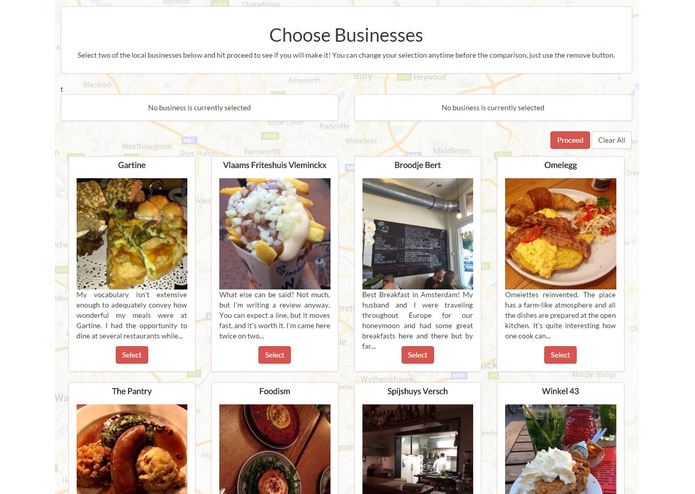This screenshot has width=695, height=494.
Task: Open the Winkel 43 dessert photo
Action: 560,449
